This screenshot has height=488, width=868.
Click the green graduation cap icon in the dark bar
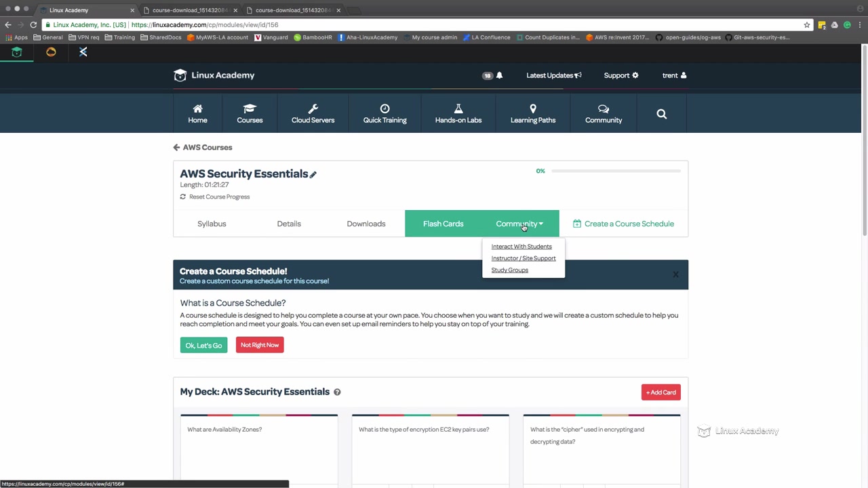(17, 52)
